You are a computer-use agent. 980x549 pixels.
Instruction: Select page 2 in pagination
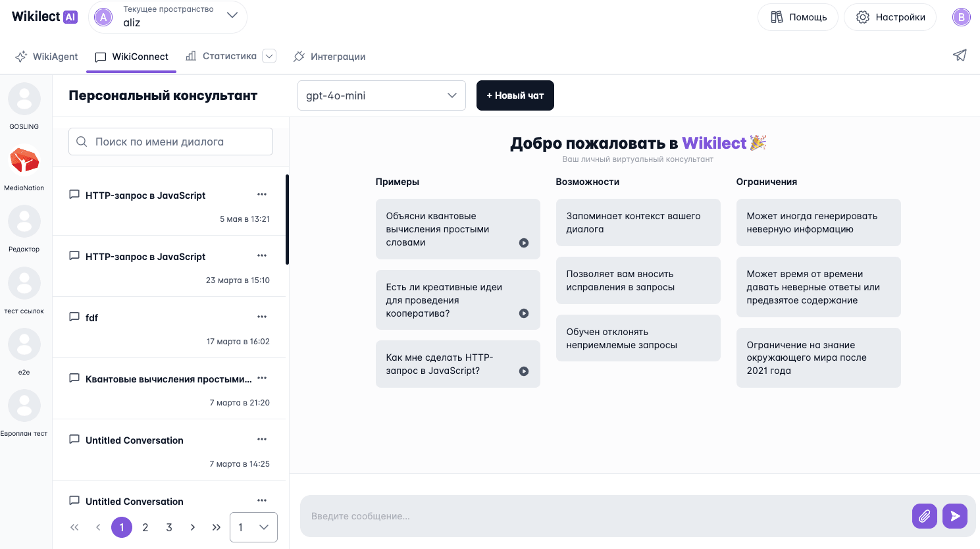point(145,527)
